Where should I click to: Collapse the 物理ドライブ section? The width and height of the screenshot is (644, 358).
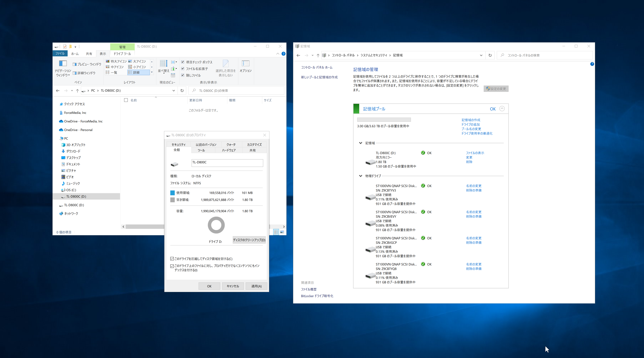(361, 176)
